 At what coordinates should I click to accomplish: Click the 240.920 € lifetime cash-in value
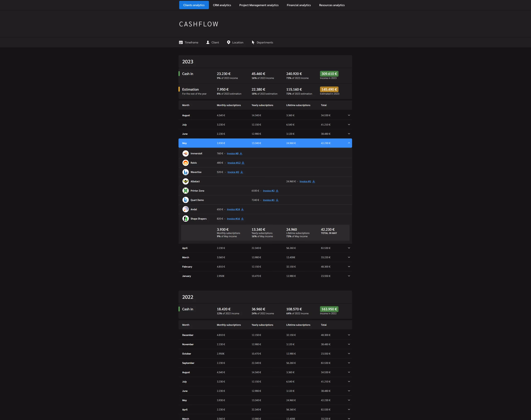point(294,74)
